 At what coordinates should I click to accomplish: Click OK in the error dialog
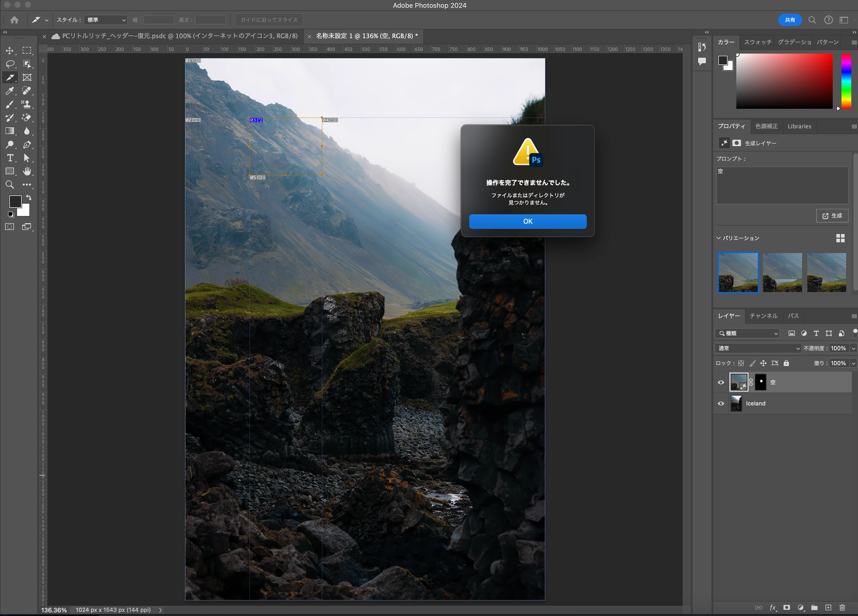pyautogui.click(x=527, y=221)
